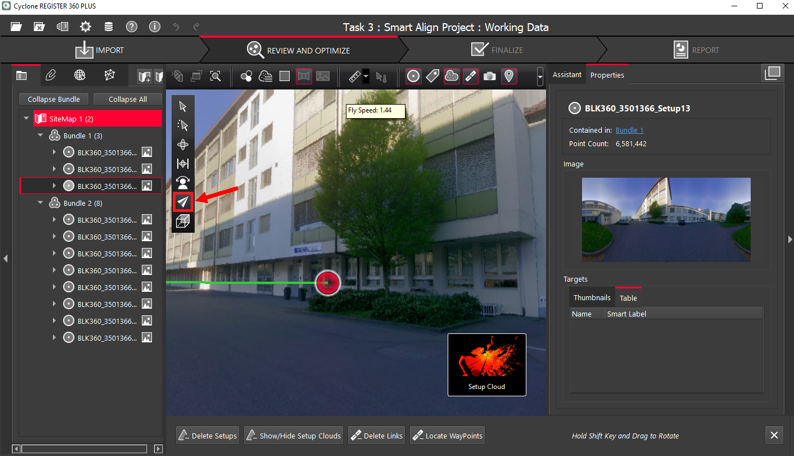Viewport: 794px width, 456px height.
Task: Toggle the links display icon in toolbar
Action: click(470, 76)
